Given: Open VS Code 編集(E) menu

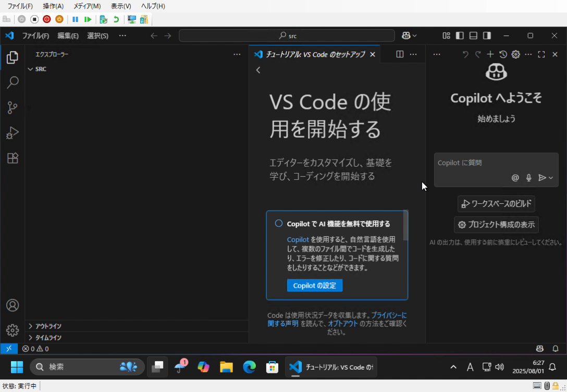Looking at the screenshot, I should click(x=68, y=35).
